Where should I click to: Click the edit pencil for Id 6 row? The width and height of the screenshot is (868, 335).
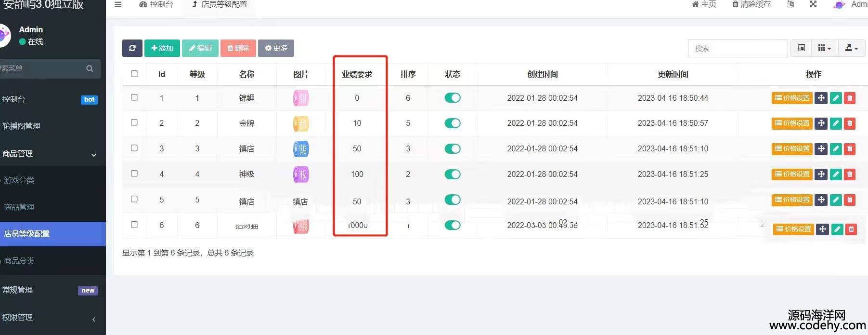[x=837, y=229]
